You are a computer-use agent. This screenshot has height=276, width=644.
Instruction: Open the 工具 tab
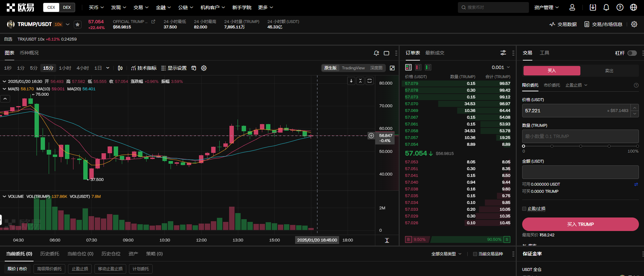click(544, 53)
